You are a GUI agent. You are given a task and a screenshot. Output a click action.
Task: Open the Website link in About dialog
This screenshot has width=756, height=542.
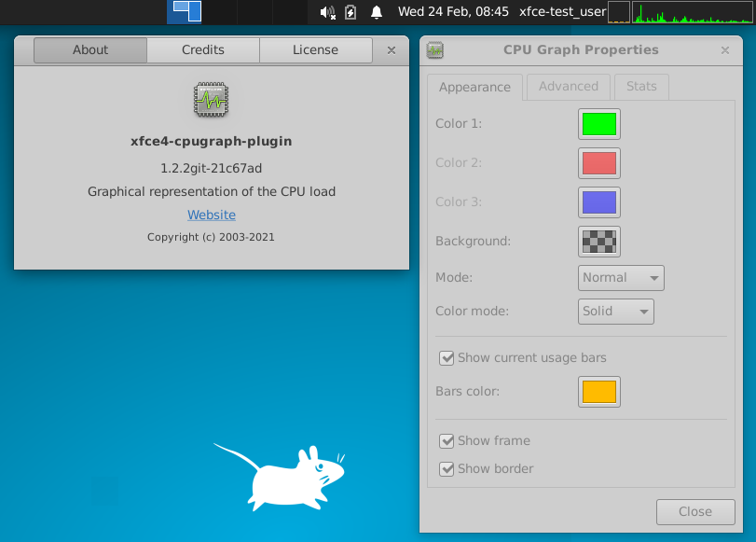click(x=212, y=215)
